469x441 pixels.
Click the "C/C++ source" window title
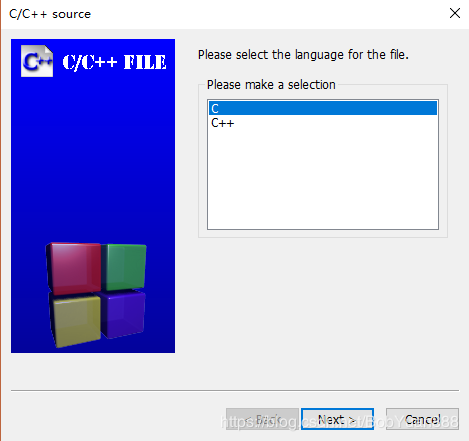tap(50, 14)
